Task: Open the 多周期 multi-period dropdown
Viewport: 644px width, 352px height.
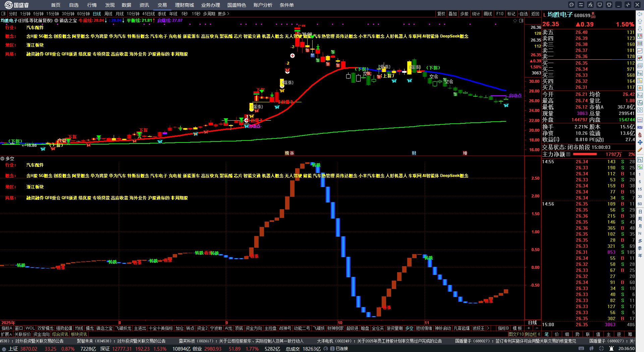Action: pyautogui.click(x=209, y=14)
